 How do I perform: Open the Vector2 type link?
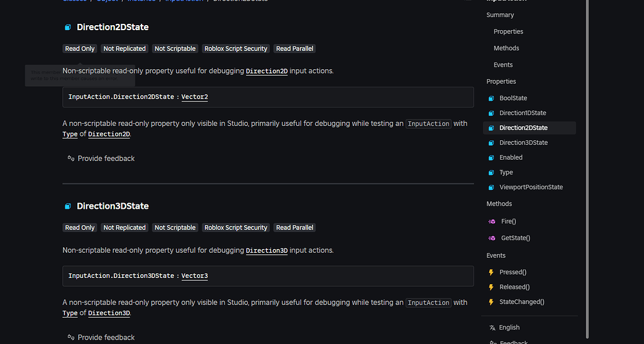(x=195, y=97)
